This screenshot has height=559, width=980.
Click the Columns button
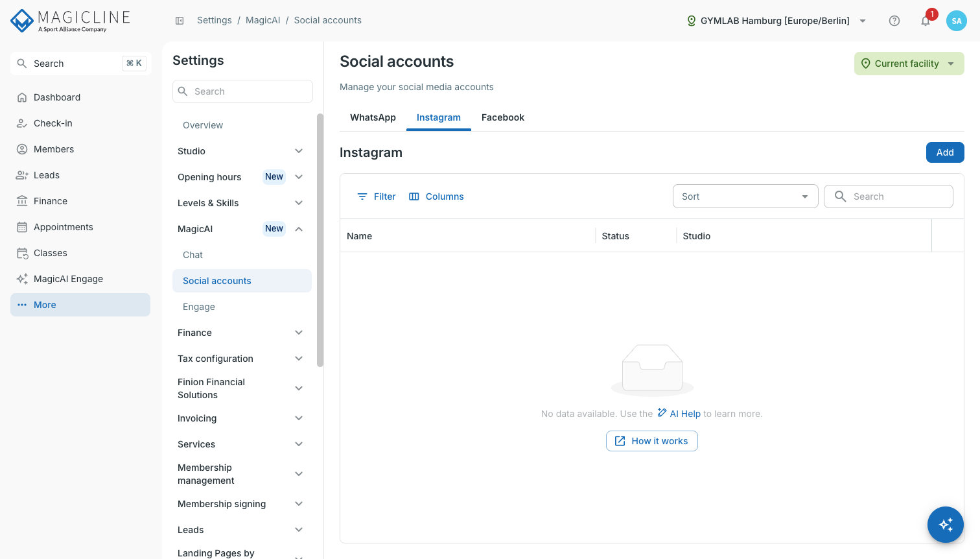point(436,196)
